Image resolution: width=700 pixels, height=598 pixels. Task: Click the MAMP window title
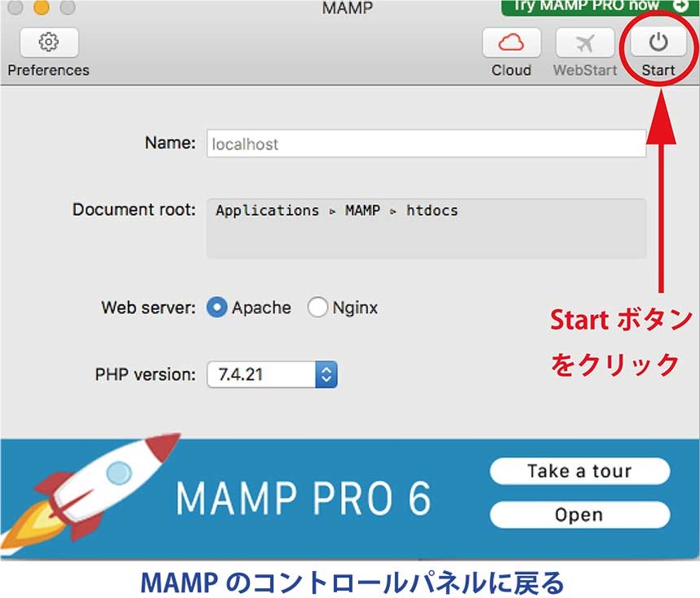(348, 7)
